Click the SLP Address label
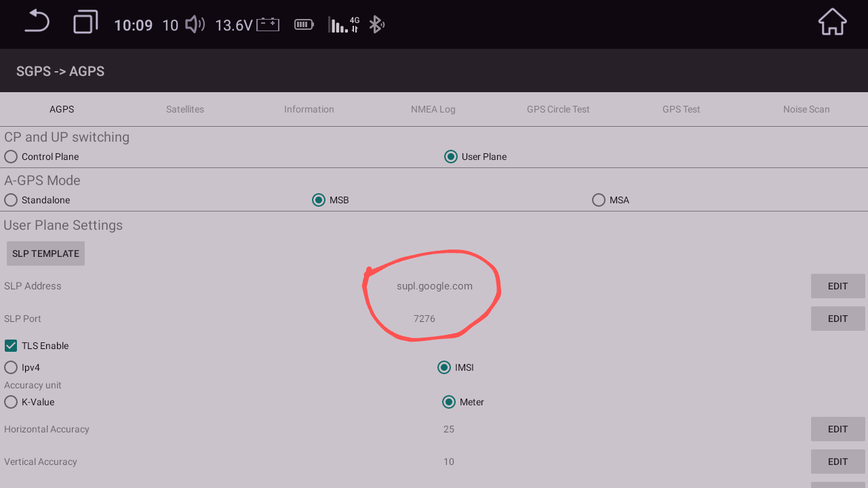The image size is (868, 488). point(33,286)
